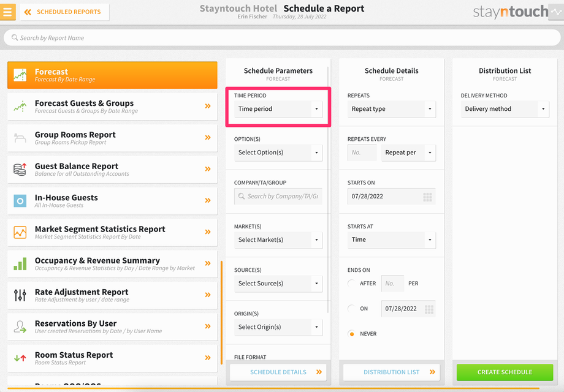Click the Search by Report Name field
This screenshot has height=392, width=564.
(282, 37)
